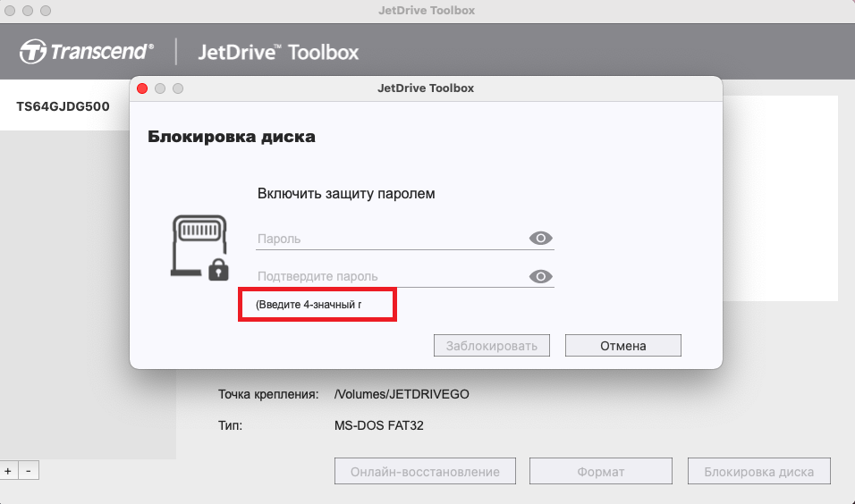Click the /Volumes/JETDRIVEGO mount path text
Screen dimensions: 855x504
point(402,394)
